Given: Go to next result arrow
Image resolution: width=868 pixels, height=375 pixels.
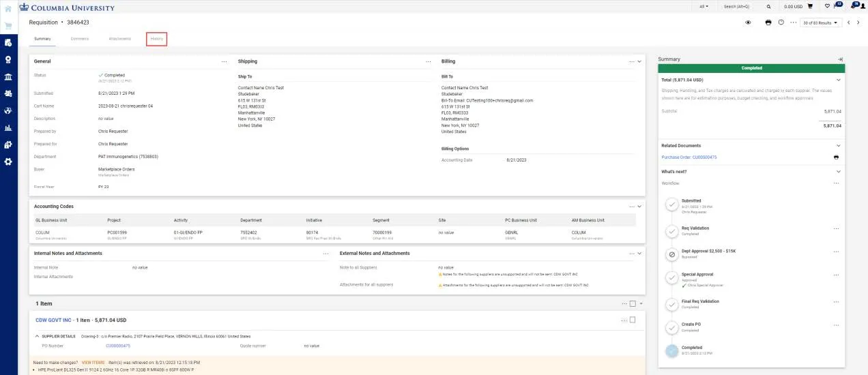Looking at the screenshot, I should (x=858, y=22).
